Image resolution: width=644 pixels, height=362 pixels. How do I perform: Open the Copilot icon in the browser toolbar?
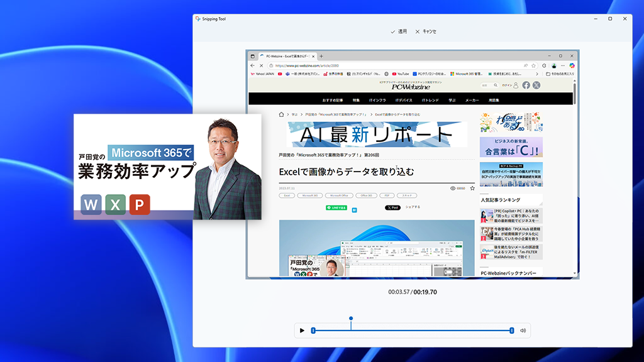tap(572, 65)
